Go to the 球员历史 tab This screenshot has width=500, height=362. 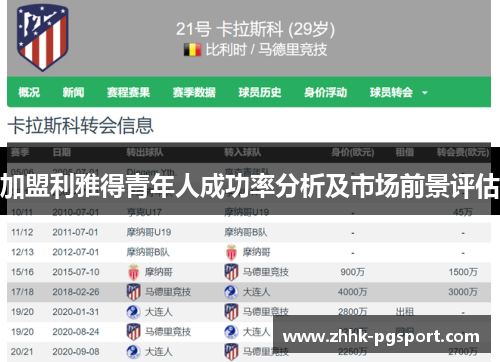pos(260,92)
